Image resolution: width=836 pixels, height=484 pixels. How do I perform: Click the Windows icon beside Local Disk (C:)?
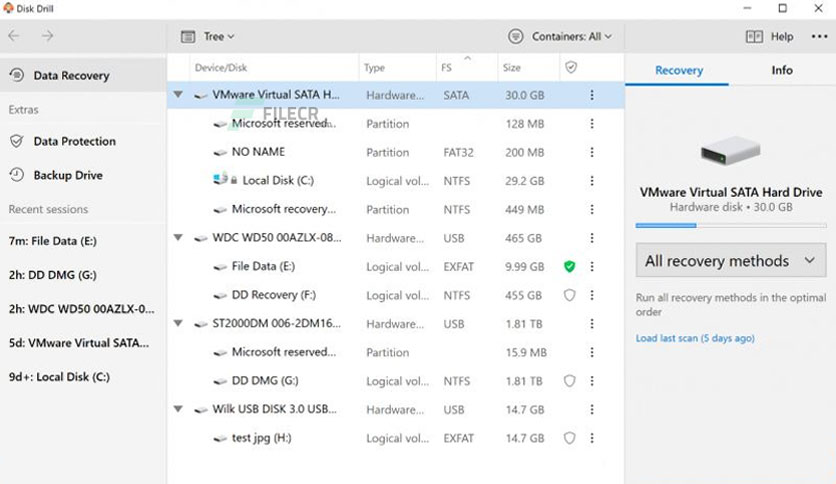tap(220, 179)
